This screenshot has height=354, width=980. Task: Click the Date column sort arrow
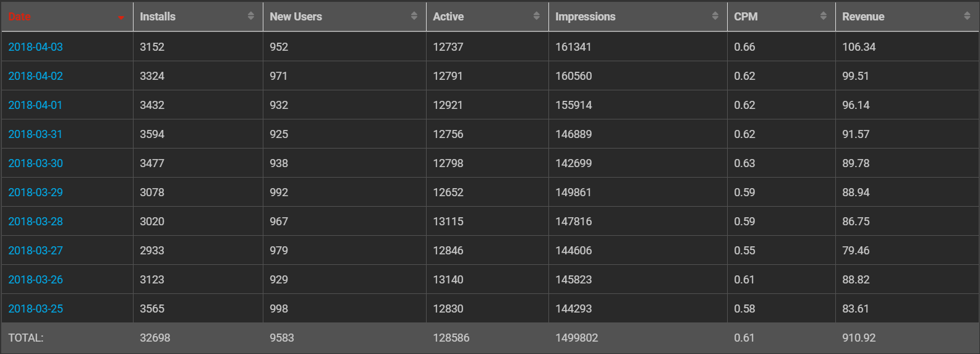[121, 17]
